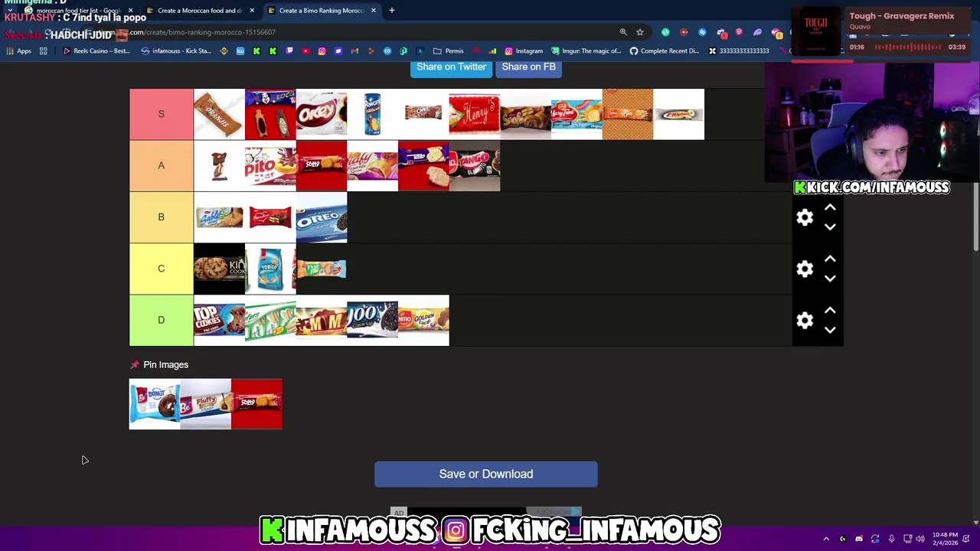This screenshot has width=980, height=551.
Task: Select the Fluffy snack in A tier
Action: pos(373,165)
